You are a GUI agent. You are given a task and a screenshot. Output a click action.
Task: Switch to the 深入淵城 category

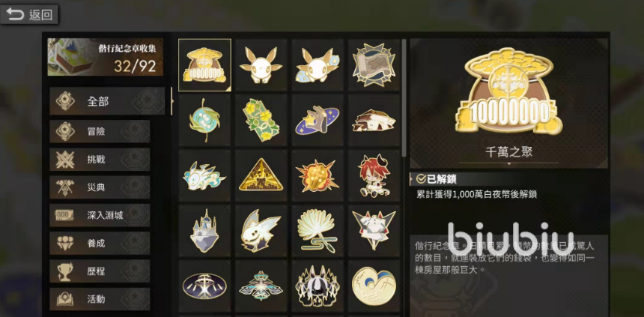(x=100, y=215)
